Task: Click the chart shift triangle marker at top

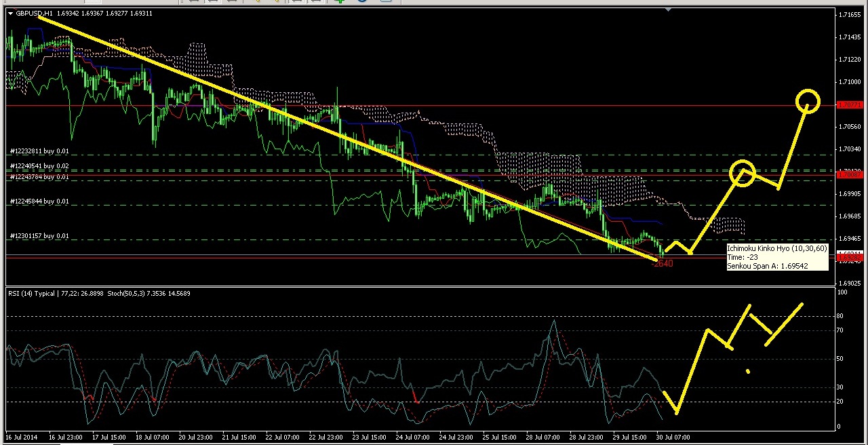Action: pyautogui.click(x=669, y=10)
